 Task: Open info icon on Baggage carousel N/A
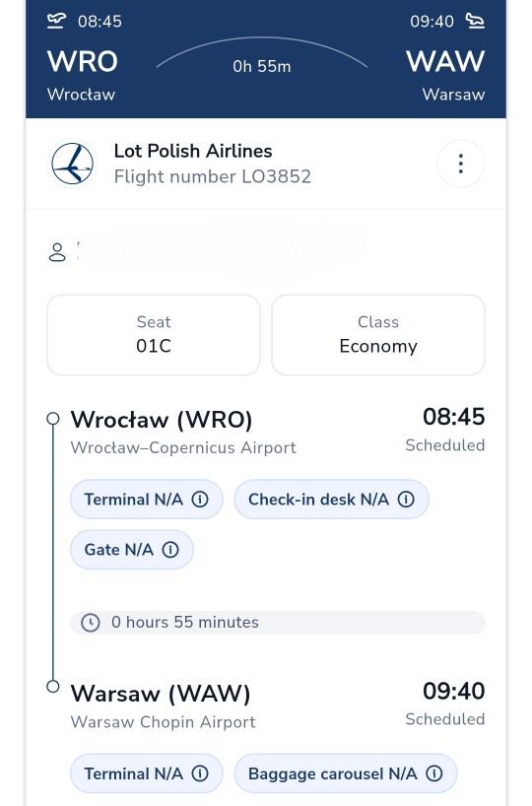434,773
